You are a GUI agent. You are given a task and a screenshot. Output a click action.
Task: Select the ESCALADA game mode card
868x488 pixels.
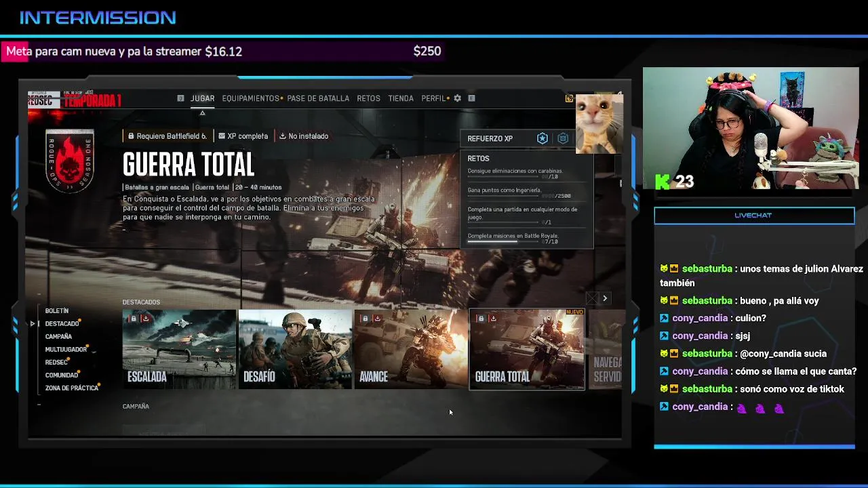[x=179, y=349]
